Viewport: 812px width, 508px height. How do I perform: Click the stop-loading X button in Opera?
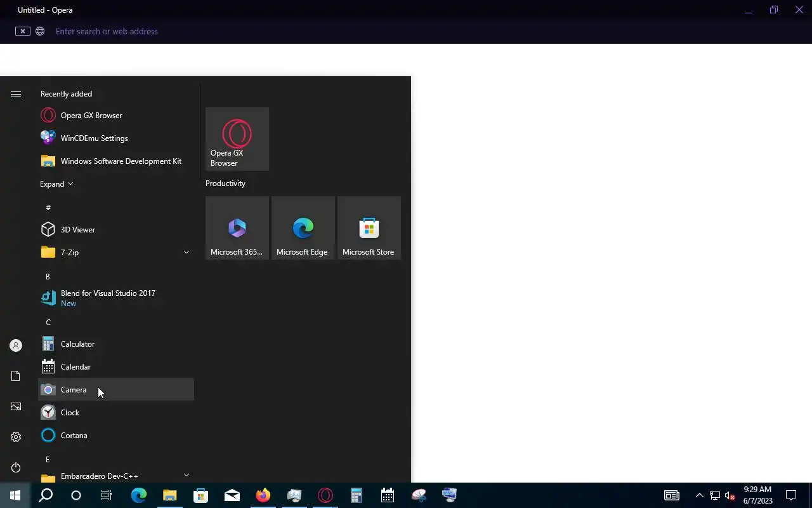pyautogui.click(x=23, y=31)
